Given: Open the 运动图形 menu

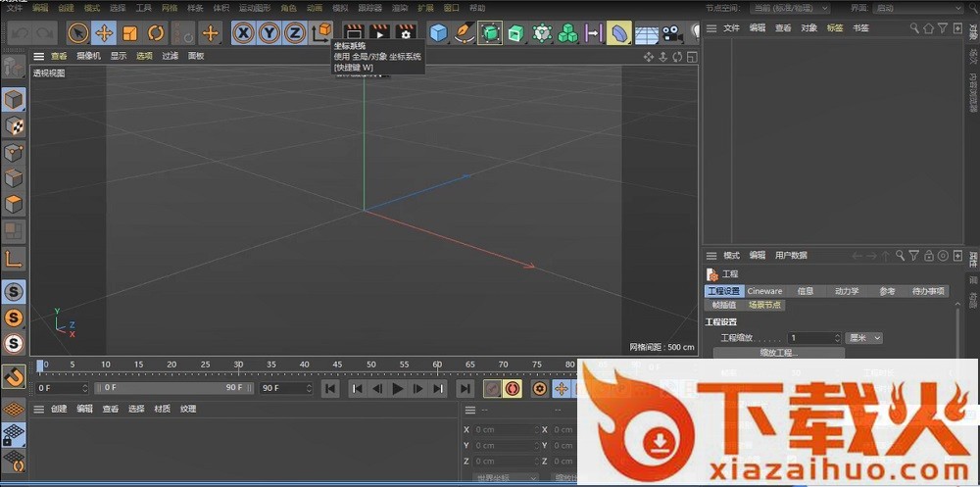Looking at the screenshot, I should coord(255,8).
